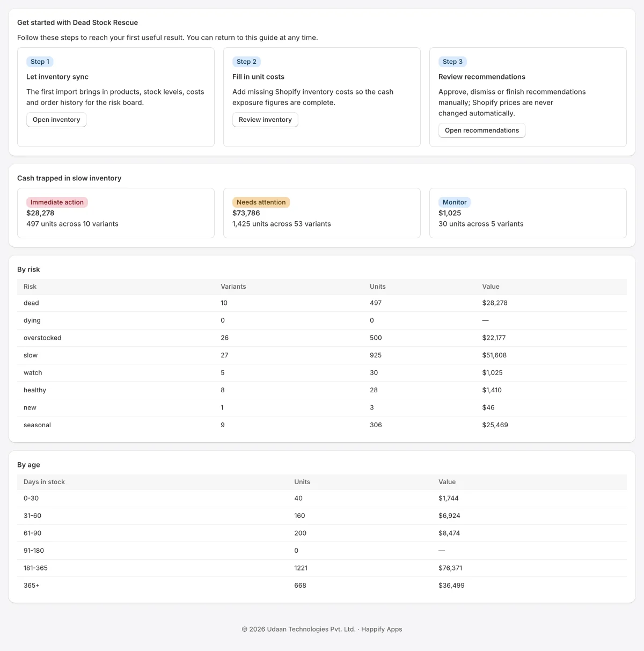Select the "365+" days in stock row

pos(322,586)
